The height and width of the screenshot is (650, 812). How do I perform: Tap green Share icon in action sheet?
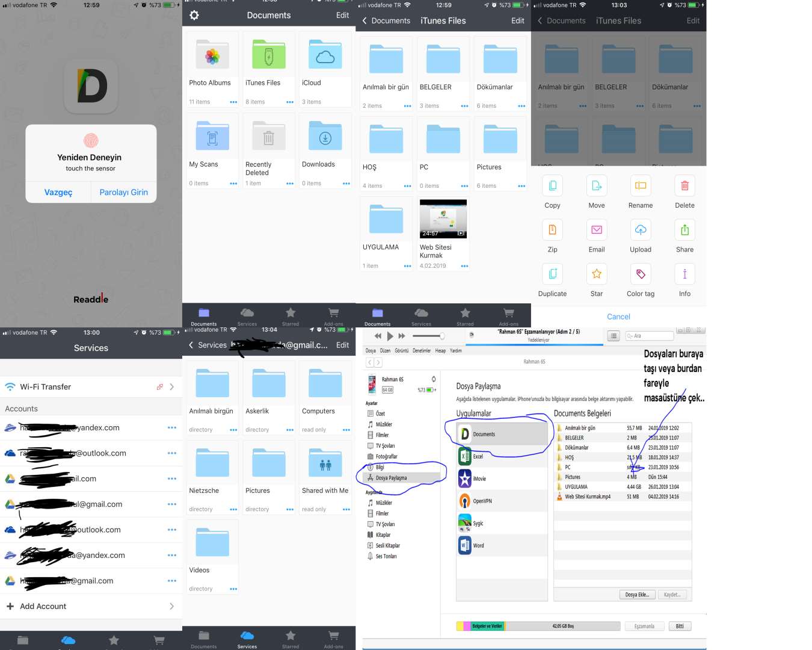pos(684,230)
